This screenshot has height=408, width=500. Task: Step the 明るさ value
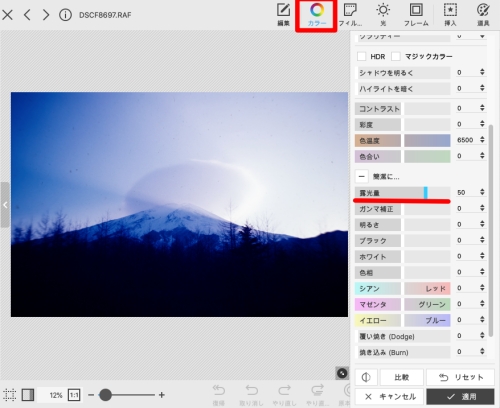click(482, 224)
